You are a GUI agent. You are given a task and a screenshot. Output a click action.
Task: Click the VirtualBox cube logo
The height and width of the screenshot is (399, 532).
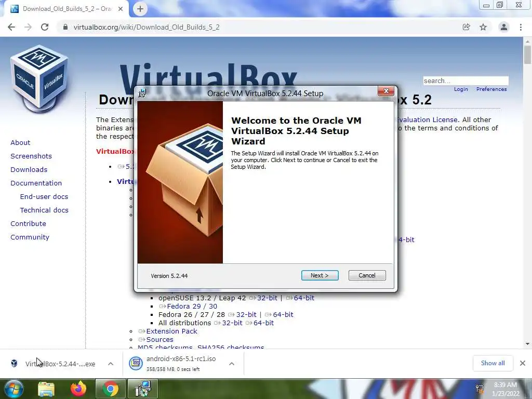point(39,79)
